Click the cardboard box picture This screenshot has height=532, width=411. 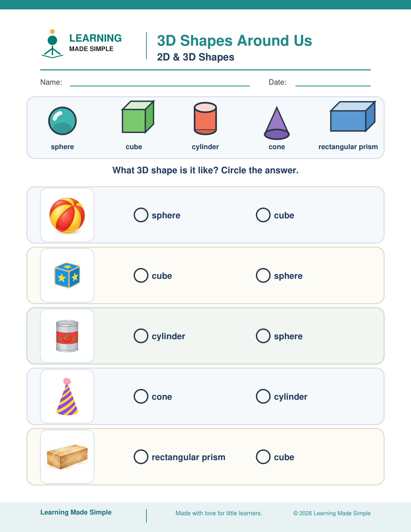pos(67,457)
